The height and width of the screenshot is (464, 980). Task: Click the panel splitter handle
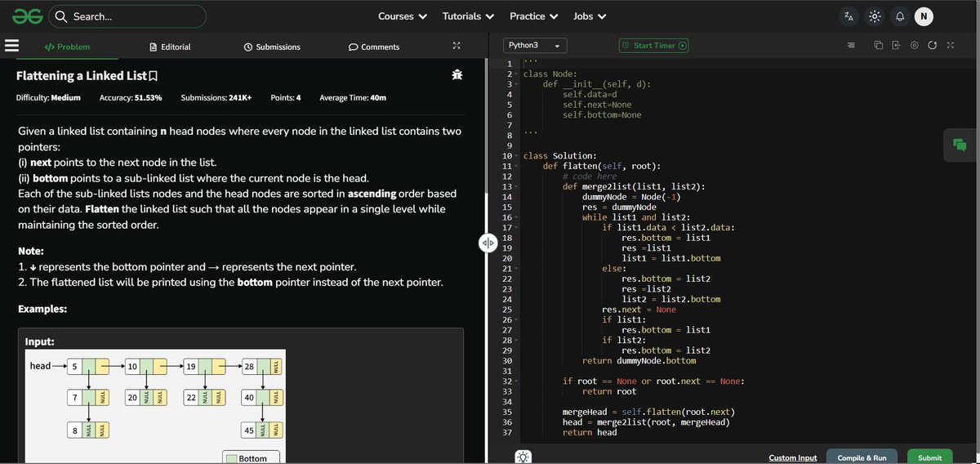click(488, 243)
